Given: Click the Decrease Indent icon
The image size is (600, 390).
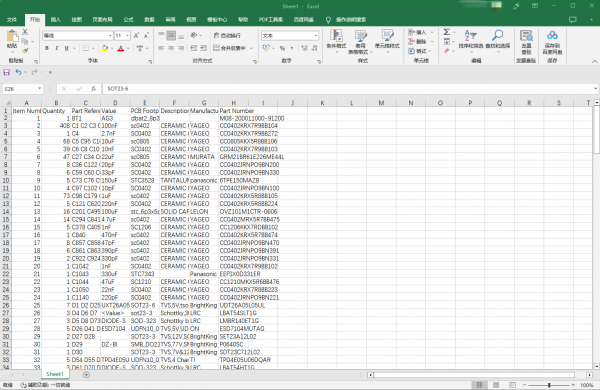Looking at the screenshot, I should [x=194, y=48].
